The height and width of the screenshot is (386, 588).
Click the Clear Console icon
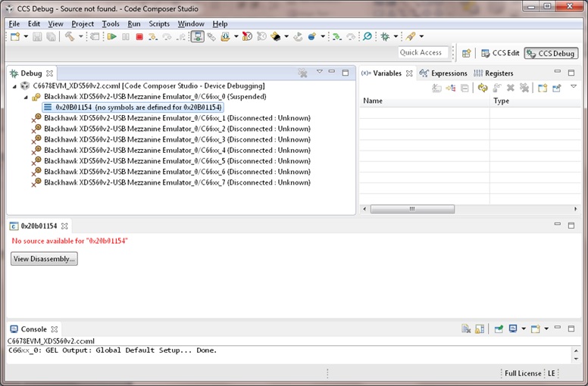[466, 329]
